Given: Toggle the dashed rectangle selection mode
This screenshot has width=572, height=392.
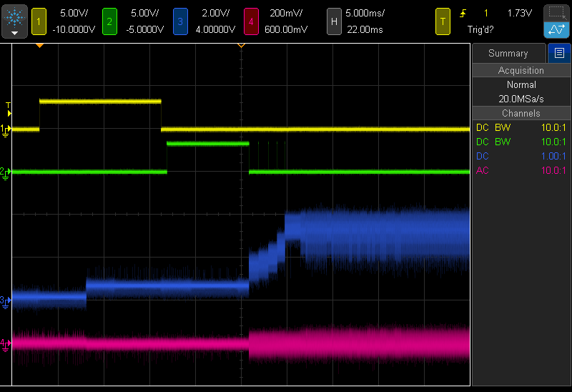Looking at the screenshot, I should tap(556, 12).
